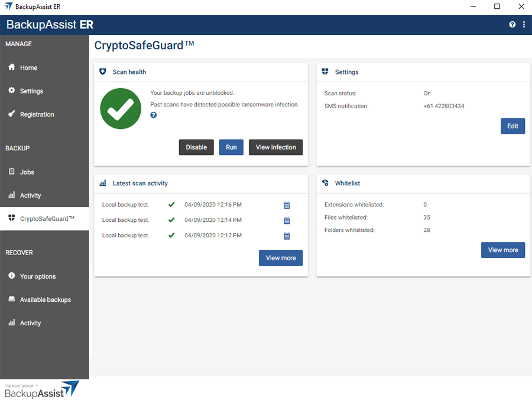Click the date 04/09/2020 12:14 PM
Image resolution: width=532 pixels, height=400 pixels.
coord(213,220)
